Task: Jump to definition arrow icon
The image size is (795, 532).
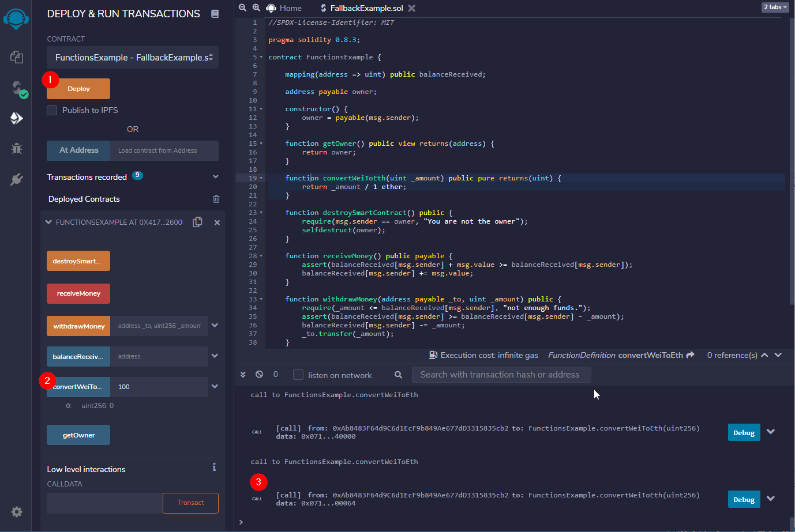Action: pyautogui.click(x=690, y=355)
